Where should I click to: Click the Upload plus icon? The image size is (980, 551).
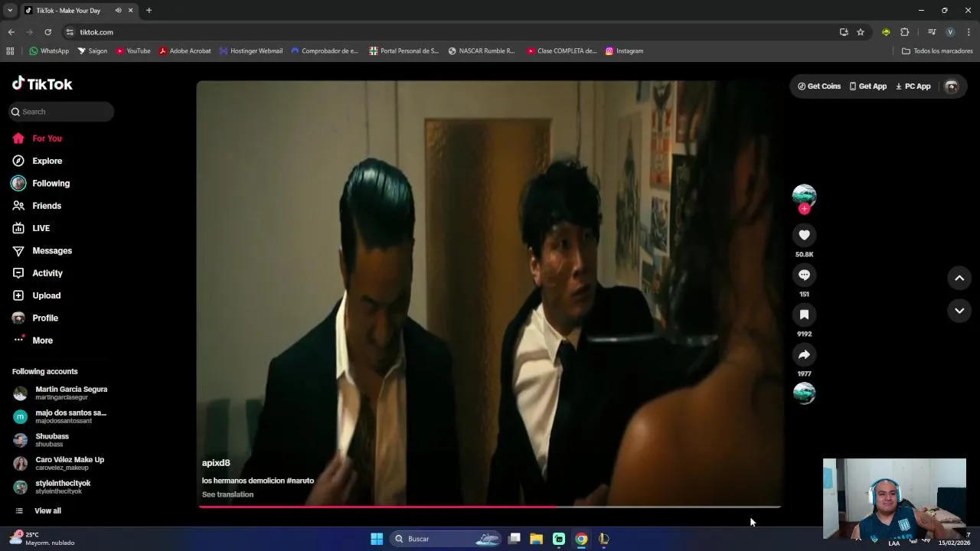[18, 295]
